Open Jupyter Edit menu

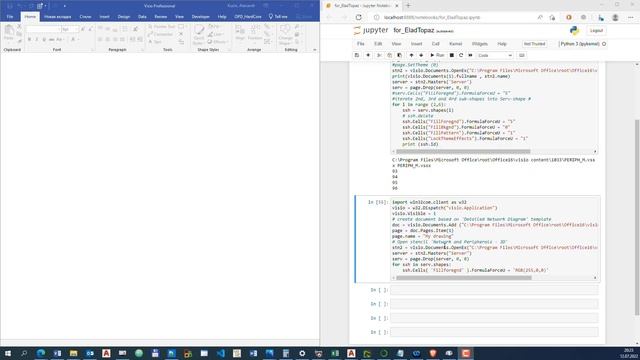coord(378,44)
